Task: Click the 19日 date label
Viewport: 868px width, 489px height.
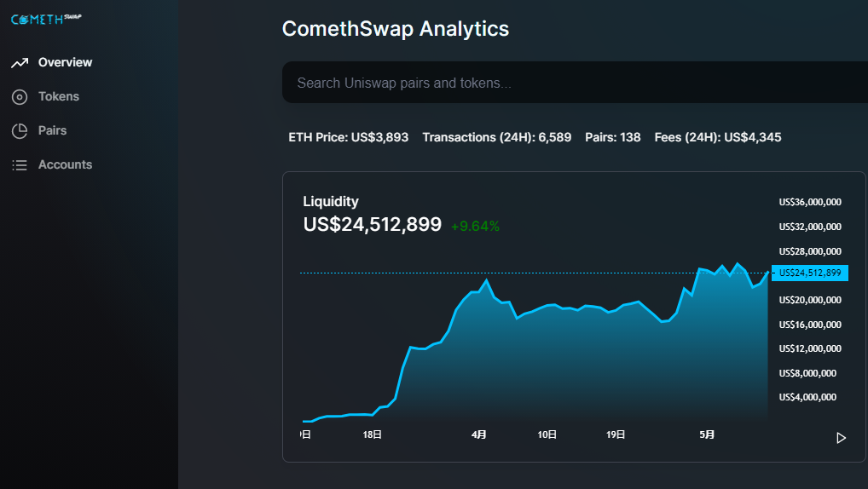Action: tap(616, 434)
